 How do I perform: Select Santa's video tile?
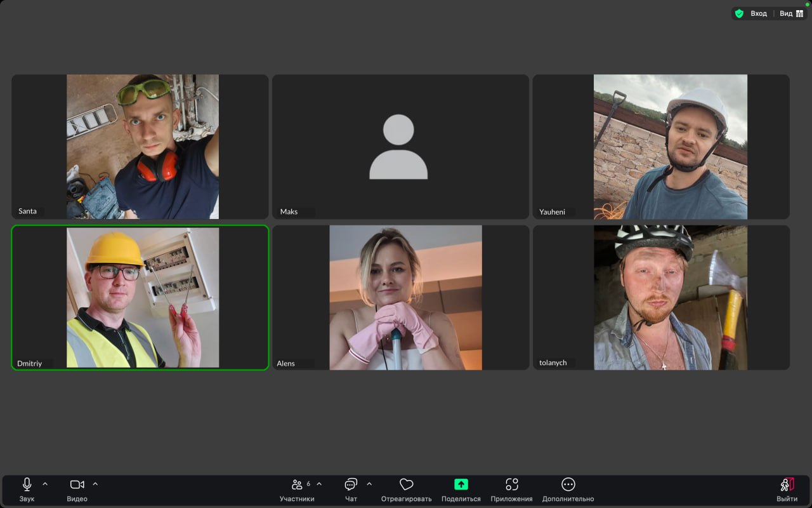[x=140, y=147]
